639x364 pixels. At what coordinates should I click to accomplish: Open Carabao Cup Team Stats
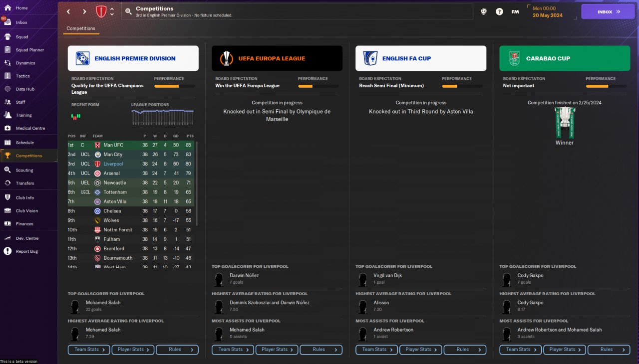click(520, 350)
